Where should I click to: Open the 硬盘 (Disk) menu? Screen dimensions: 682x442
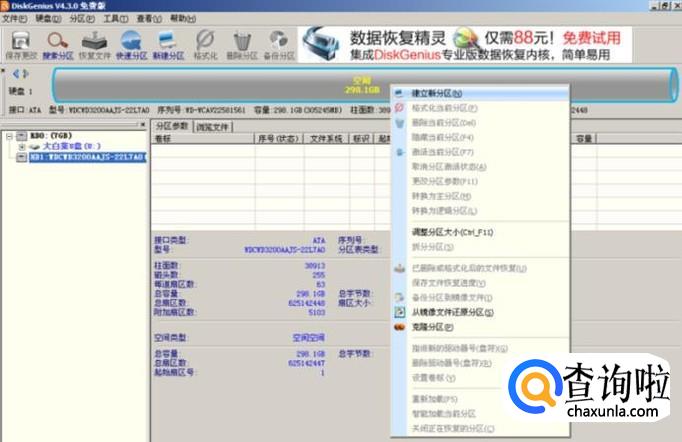click(49, 18)
